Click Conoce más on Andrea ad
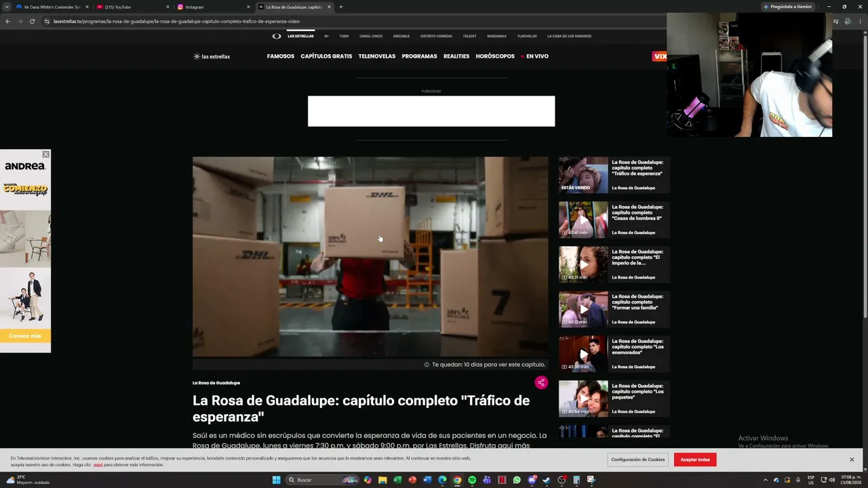This screenshot has height=488, width=868. pos(25,336)
